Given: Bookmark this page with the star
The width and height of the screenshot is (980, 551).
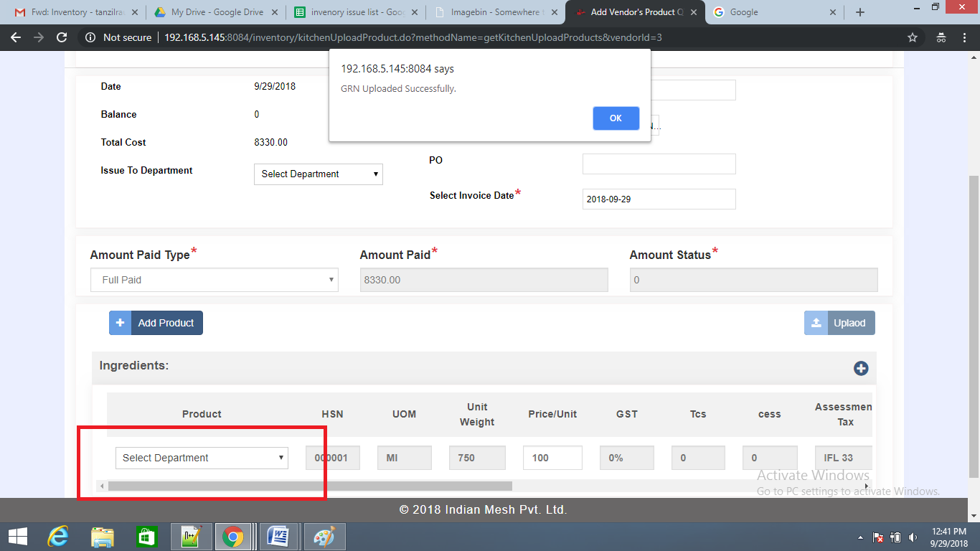Looking at the screenshot, I should 913,37.
